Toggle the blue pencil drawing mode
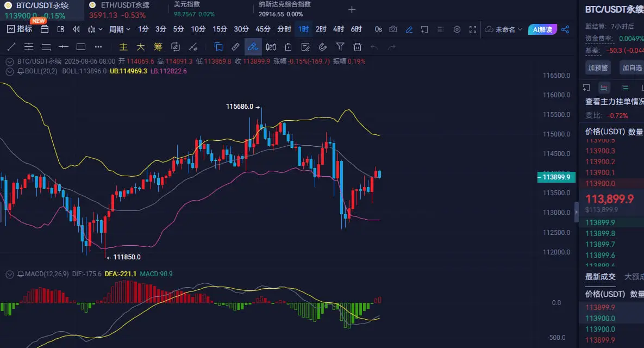 coord(409,29)
